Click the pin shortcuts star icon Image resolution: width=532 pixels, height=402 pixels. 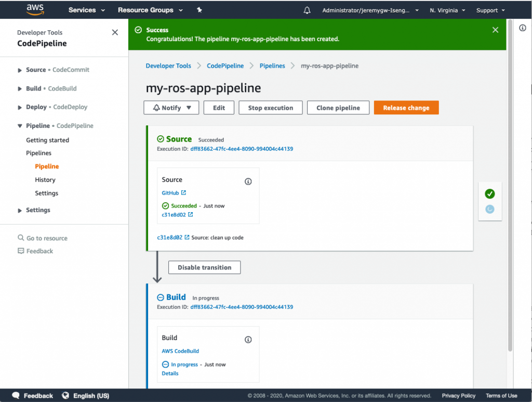(x=199, y=10)
